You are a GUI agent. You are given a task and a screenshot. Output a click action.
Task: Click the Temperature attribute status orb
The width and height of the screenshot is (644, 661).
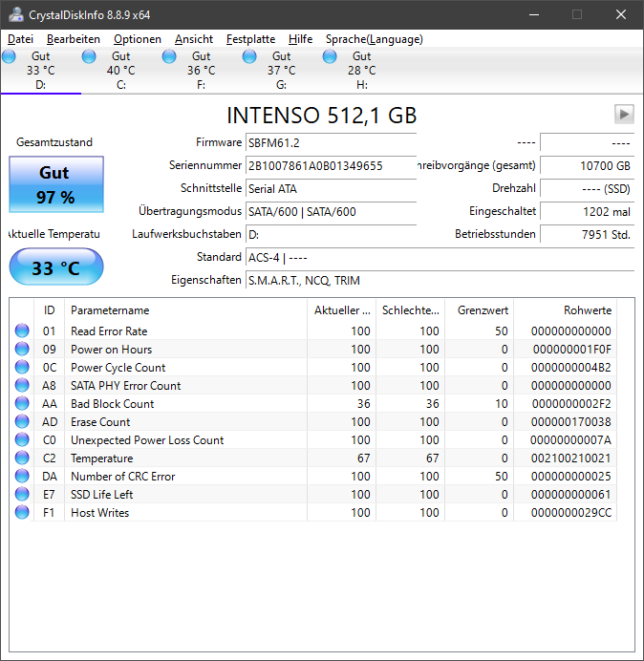pos(22,458)
